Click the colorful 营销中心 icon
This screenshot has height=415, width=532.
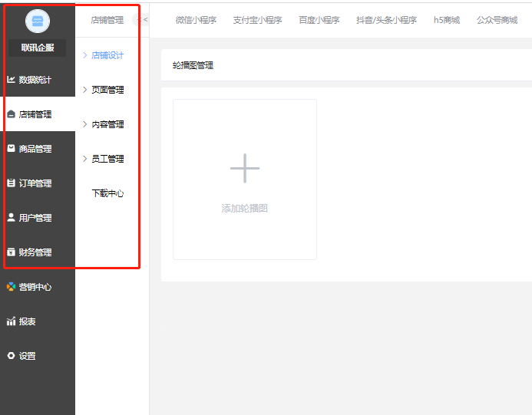point(11,286)
